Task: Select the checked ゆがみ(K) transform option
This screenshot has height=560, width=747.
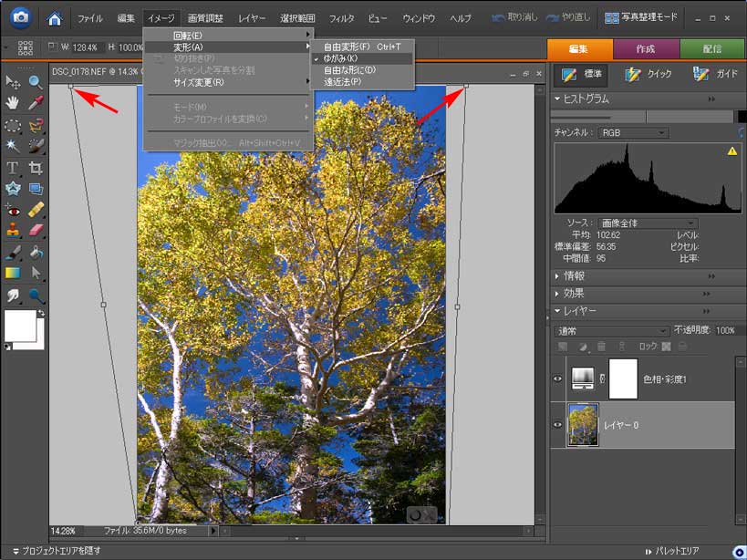Action: coord(341,58)
